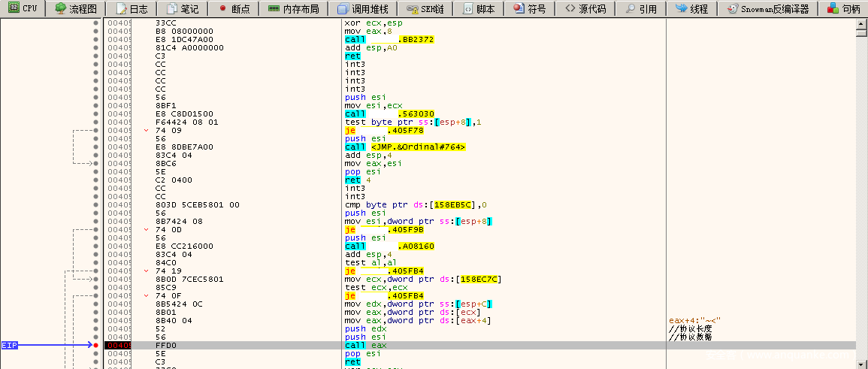This screenshot has height=369, width=868.
Task: Set breakpoint dot on 'call .563030' row
Action: [95, 113]
